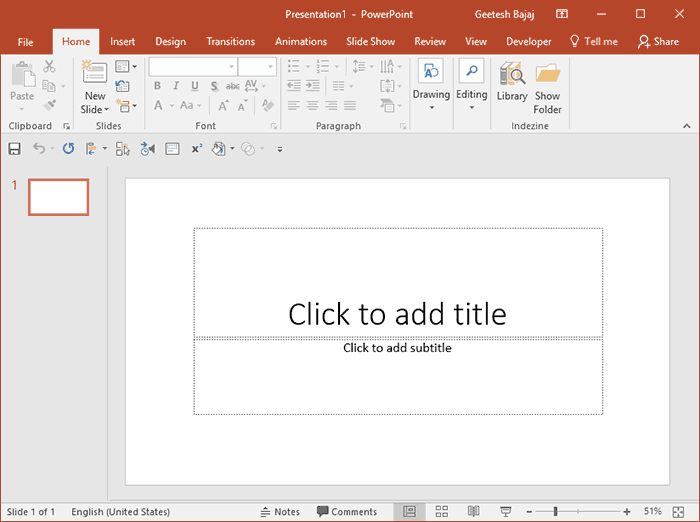This screenshot has width=700, height=522.
Task: Toggle Strikethrough formatting
Action: point(232,86)
